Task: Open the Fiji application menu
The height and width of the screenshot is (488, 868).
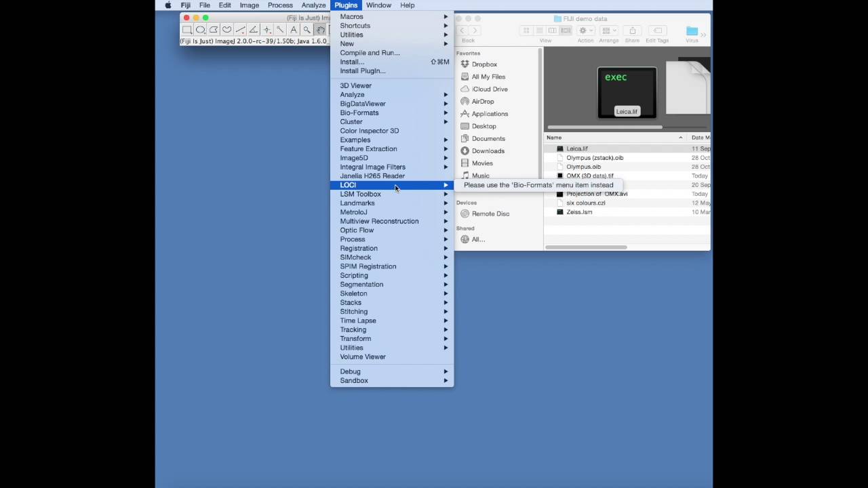Action: pyautogui.click(x=185, y=5)
